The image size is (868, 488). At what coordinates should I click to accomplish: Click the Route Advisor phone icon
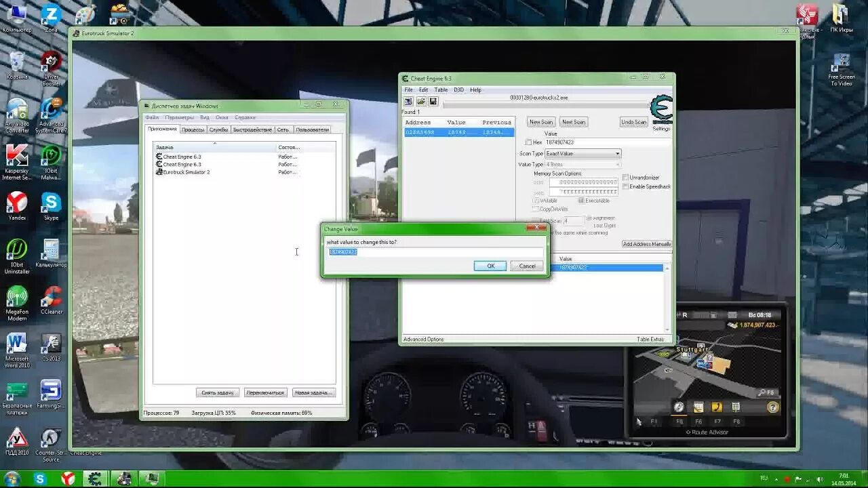[x=717, y=407]
